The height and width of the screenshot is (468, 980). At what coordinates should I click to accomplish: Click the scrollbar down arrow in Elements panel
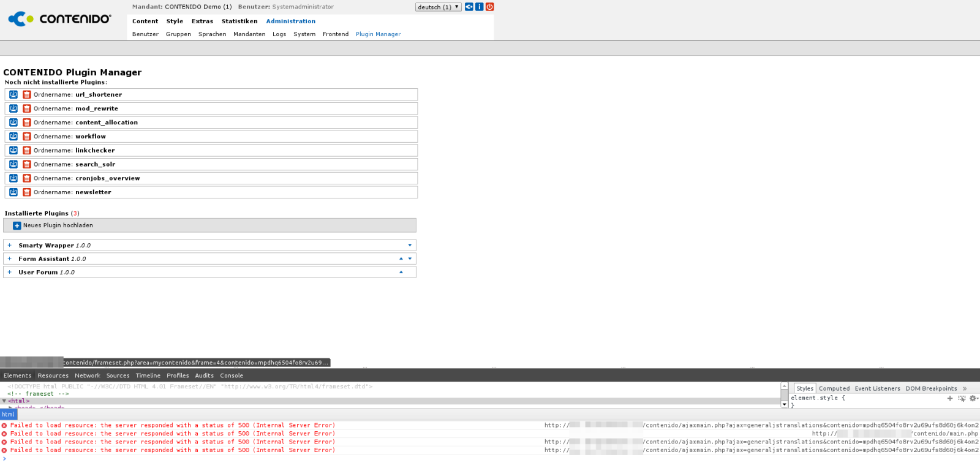point(784,404)
